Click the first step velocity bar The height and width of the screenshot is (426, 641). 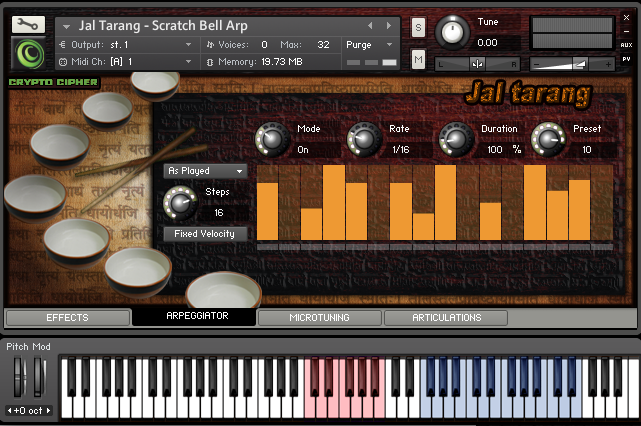pyautogui.click(x=267, y=211)
